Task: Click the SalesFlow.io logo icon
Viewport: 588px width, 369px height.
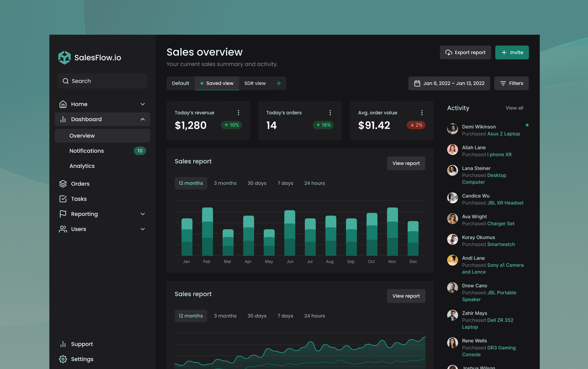Action: click(x=65, y=58)
